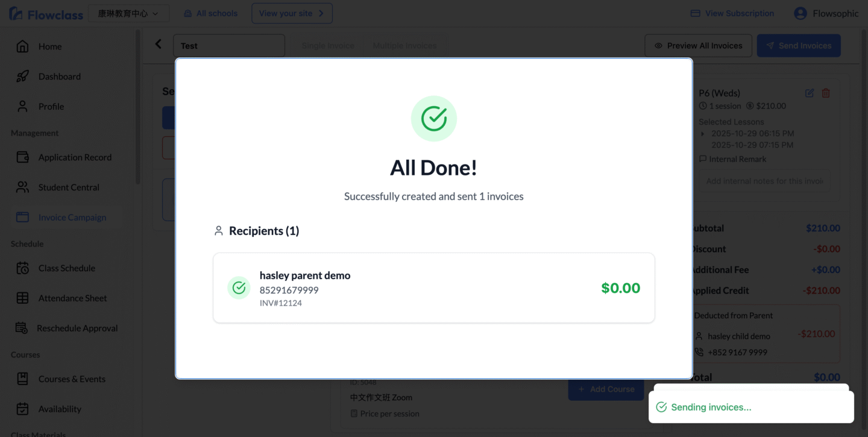Open Student Central in the sidebar
The width and height of the screenshot is (868, 437).
click(69, 187)
